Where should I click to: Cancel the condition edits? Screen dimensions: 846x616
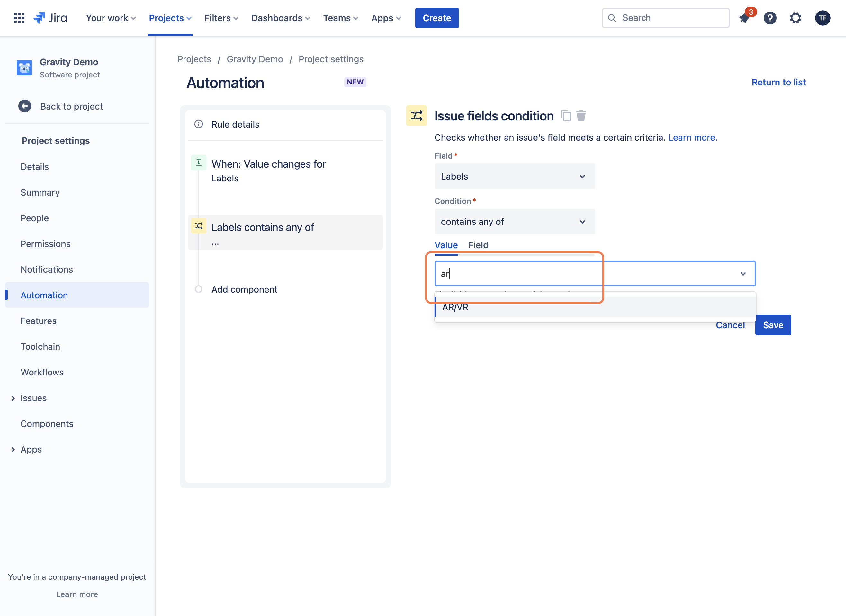point(730,325)
